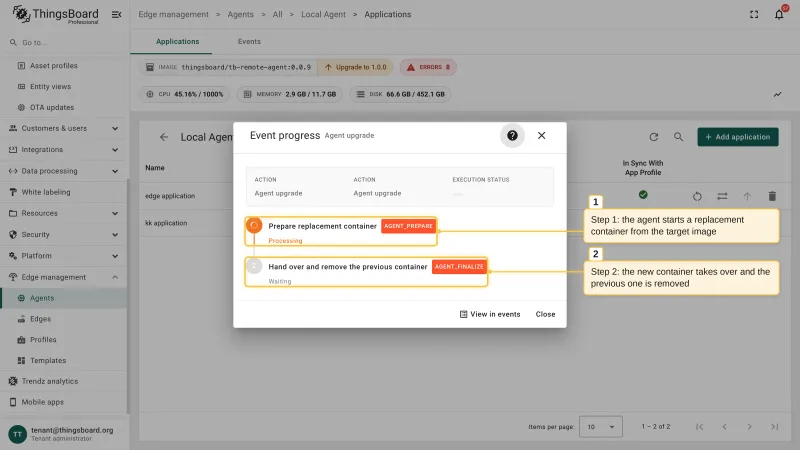Open fullscreen mode icon
Screen dimensions: 800x450
click(754, 14)
